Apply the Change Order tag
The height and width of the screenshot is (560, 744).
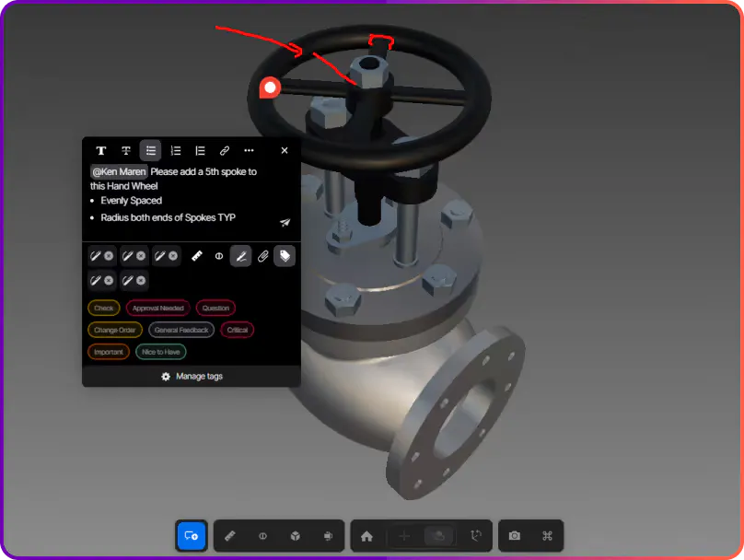click(115, 330)
